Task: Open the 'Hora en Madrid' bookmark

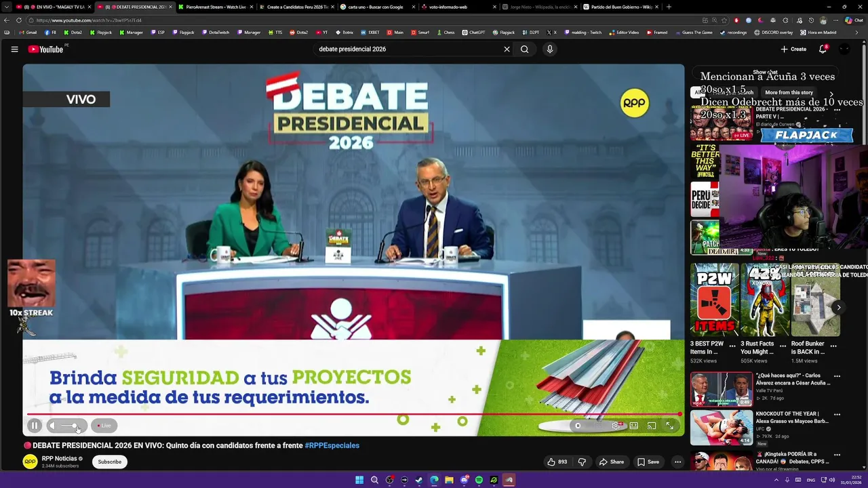Action: point(818,33)
